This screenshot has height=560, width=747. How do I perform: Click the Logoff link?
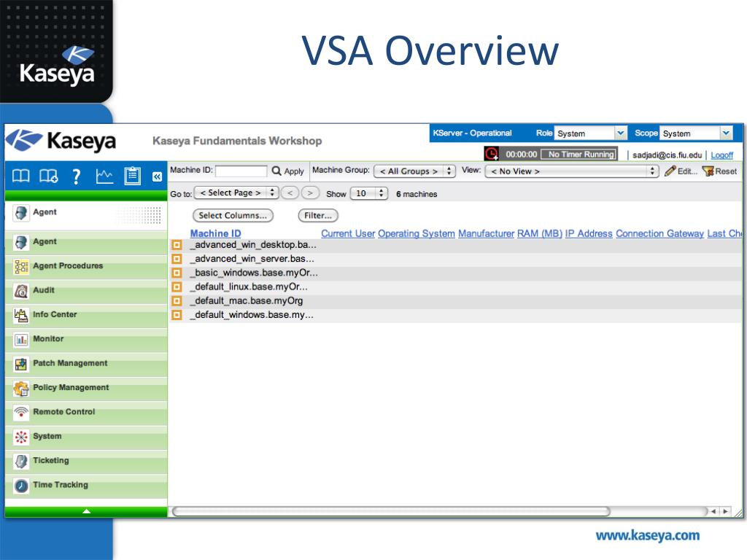coord(721,155)
